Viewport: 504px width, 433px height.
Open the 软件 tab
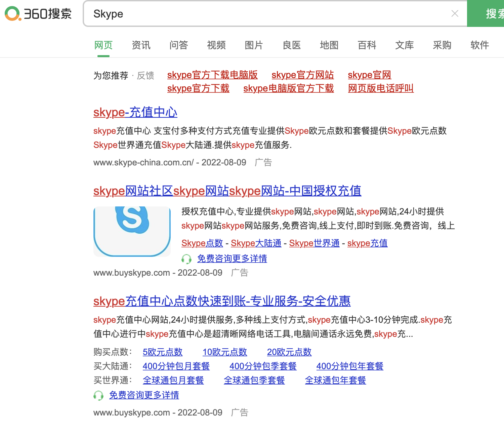480,45
